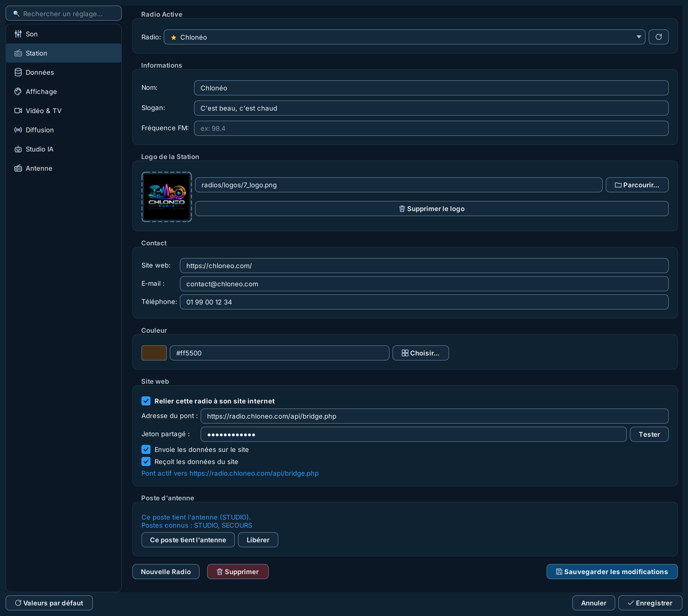Confirm with the Enregistrer button
The height and width of the screenshot is (616, 688).
[650, 603]
